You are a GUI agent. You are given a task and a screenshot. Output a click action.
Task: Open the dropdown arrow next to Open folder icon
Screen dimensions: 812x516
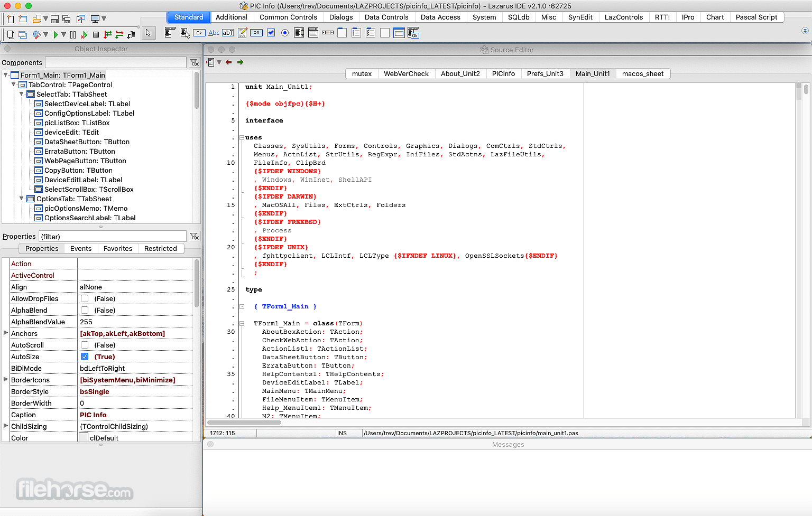point(46,19)
